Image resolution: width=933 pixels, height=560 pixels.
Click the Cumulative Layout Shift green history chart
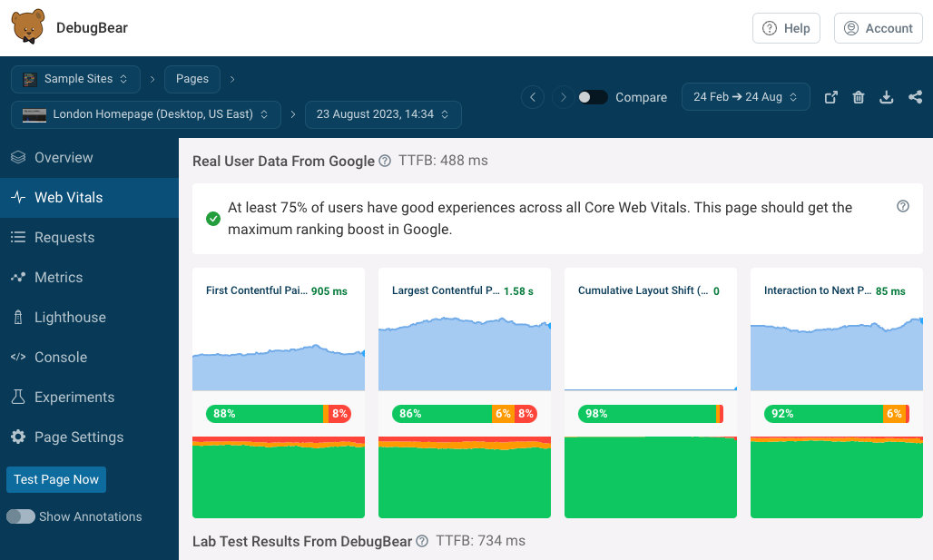click(651, 477)
